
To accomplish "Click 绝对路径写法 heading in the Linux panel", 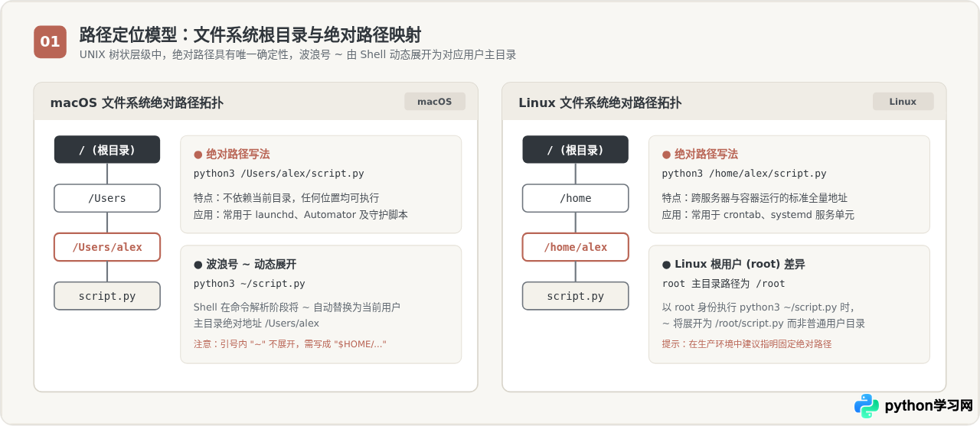I will pos(701,154).
